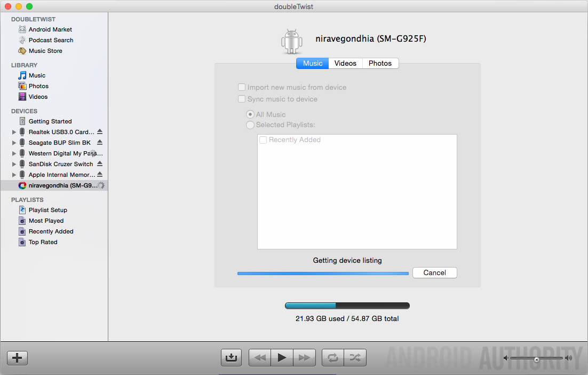Click the Getting device listing status text

[347, 260]
